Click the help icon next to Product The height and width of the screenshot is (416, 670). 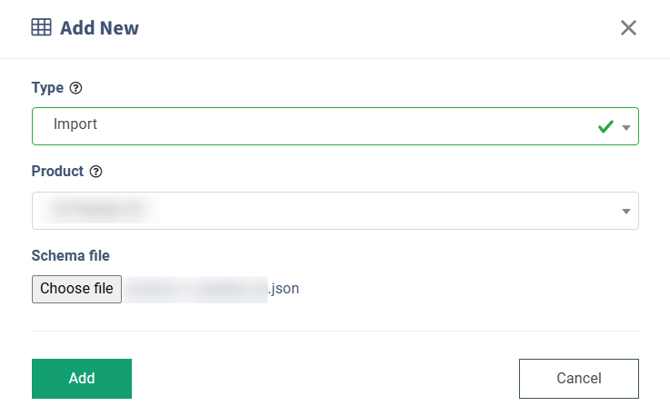click(x=96, y=171)
